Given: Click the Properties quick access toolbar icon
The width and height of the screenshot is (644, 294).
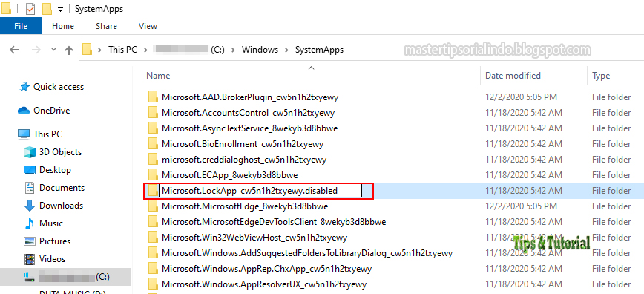Looking at the screenshot, I should coord(30,8).
